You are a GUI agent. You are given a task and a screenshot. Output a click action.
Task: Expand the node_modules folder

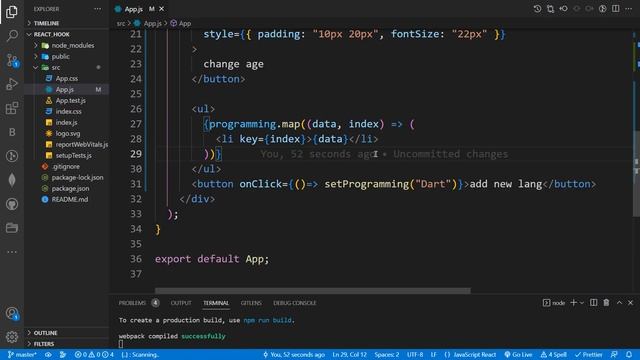pyautogui.click(x=67, y=45)
